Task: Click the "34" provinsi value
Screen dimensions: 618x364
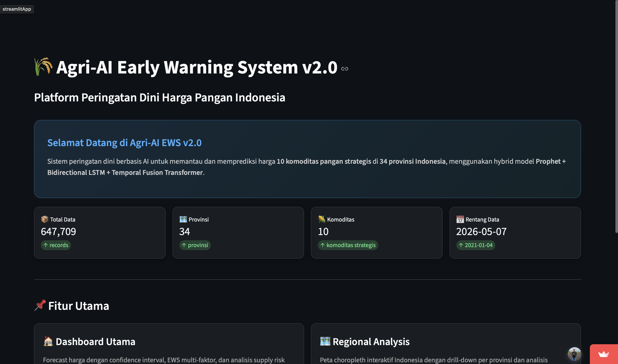Action: 185,232
